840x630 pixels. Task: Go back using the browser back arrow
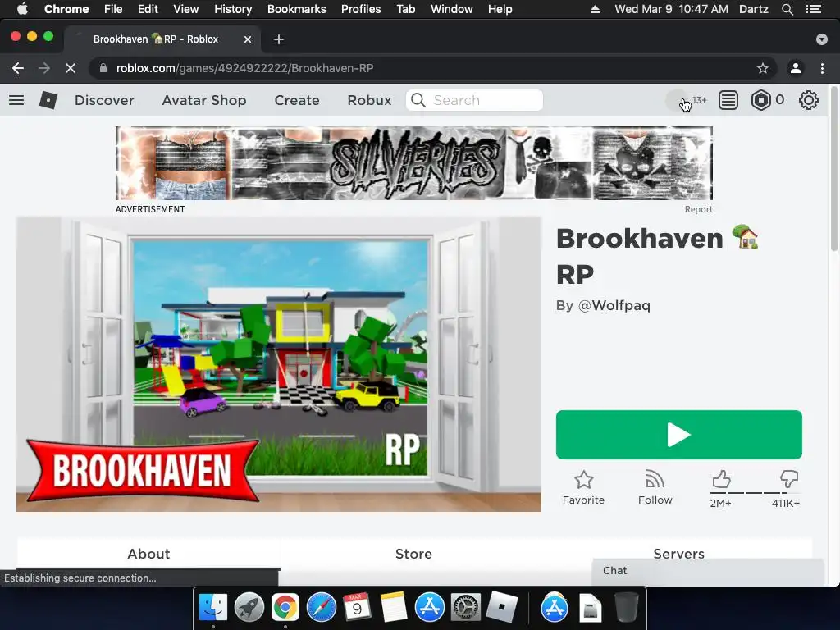pyautogui.click(x=18, y=68)
